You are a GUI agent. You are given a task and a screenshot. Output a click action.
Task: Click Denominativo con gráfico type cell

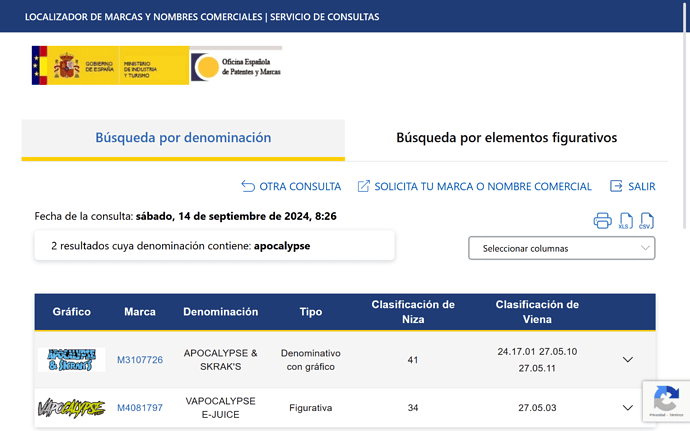(x=311, y=360)
